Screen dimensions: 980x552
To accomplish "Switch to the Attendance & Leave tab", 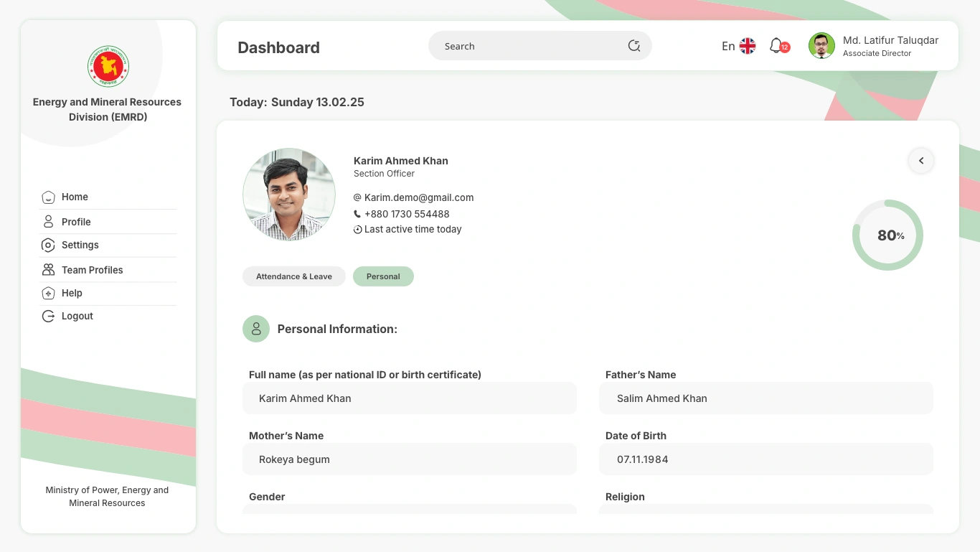I will [x=294, y=276].
